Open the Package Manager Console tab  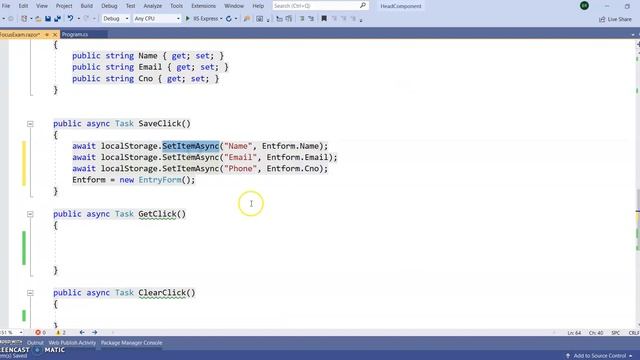[131, 343]
